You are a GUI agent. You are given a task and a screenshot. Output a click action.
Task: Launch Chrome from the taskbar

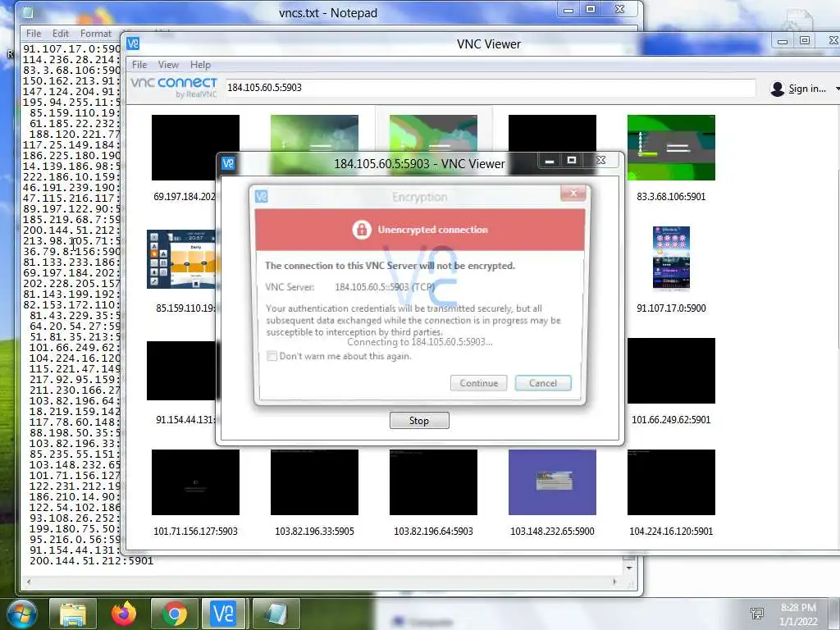point(175,614)
